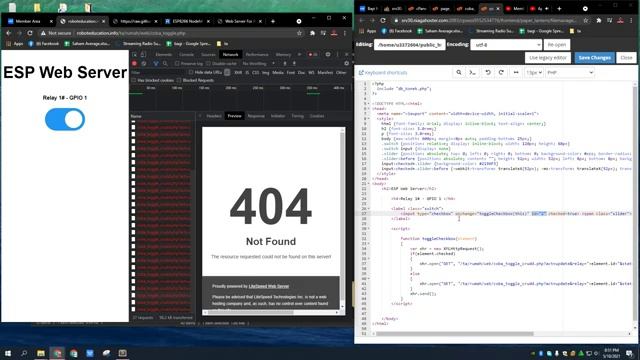Click the editor undo icon
The image size is (640, 360).
click(x=488, y=72)
